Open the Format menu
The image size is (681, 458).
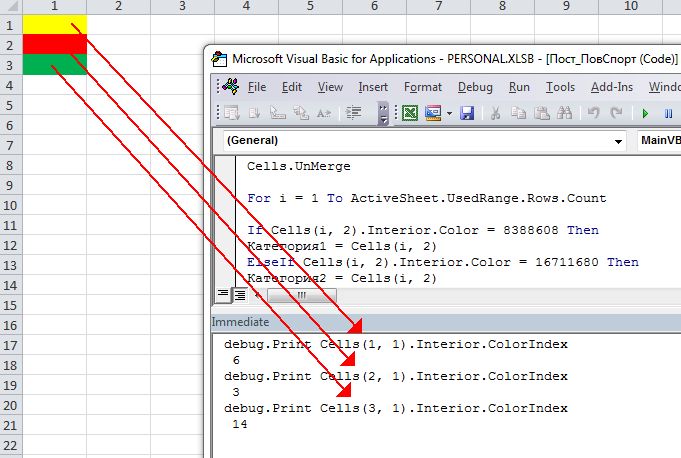[x=423, y=87]
